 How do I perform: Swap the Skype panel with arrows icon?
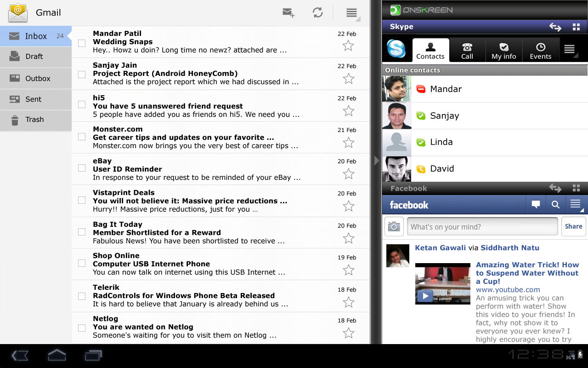click(555, 27)
